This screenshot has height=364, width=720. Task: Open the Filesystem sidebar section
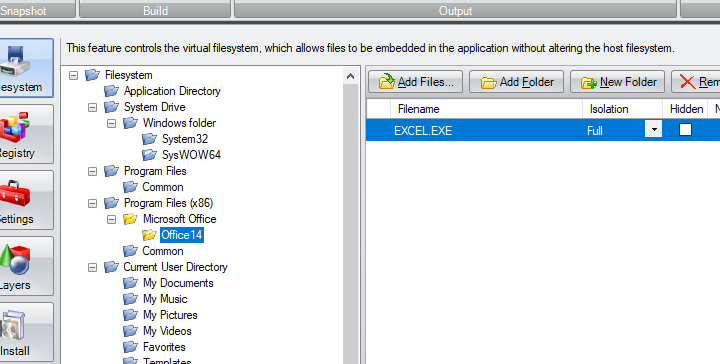pos(26,68)
